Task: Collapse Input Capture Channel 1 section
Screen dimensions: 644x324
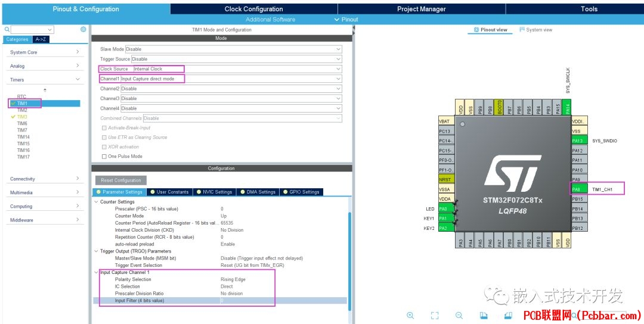Action: (97, 272)
